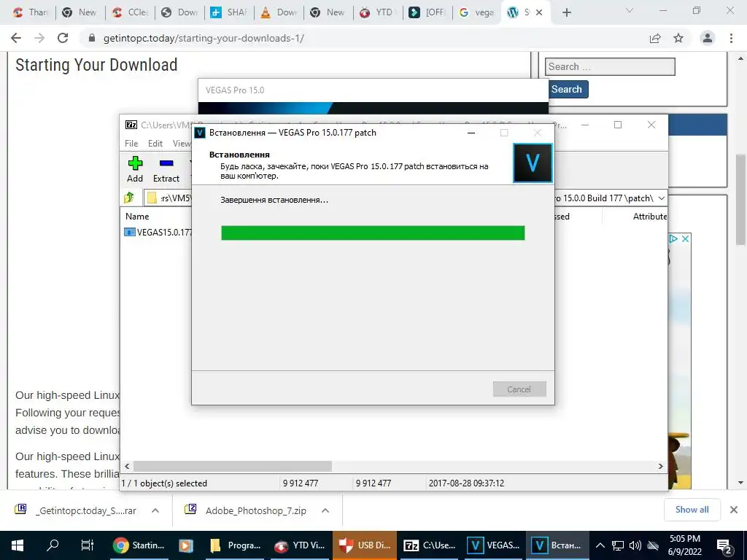Open VEGAS installer window on taskbar
This screenshot has height=560, width=747.
click(x=556, y=545)
